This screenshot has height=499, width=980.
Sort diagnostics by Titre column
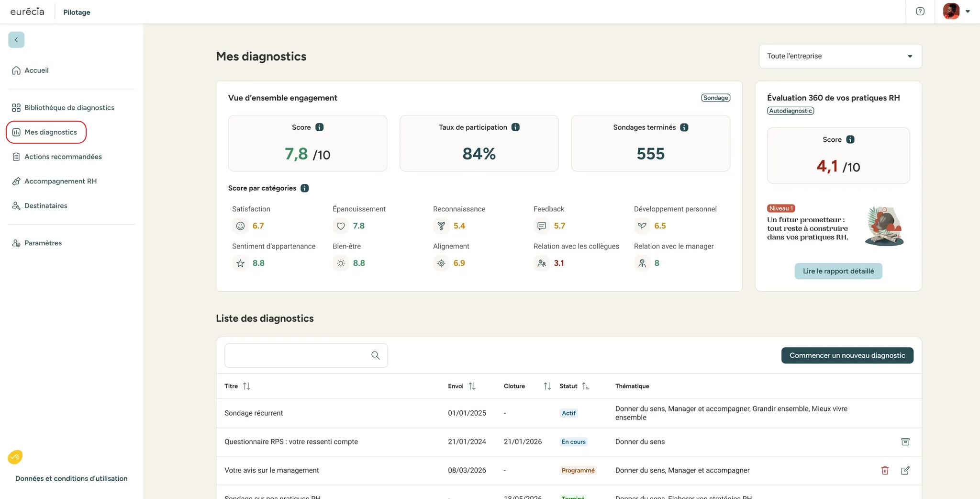[246, 386]
